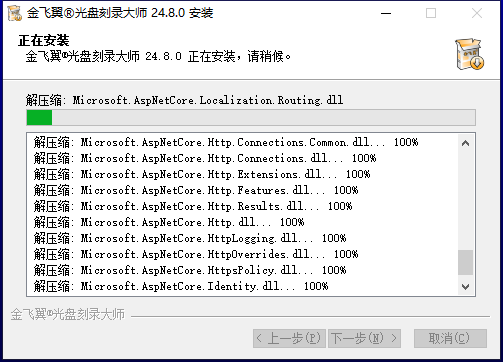Screen dimensions: 503x362
Task: Click the log list scrollbar thumb
Action: click(x=466, y=262)
